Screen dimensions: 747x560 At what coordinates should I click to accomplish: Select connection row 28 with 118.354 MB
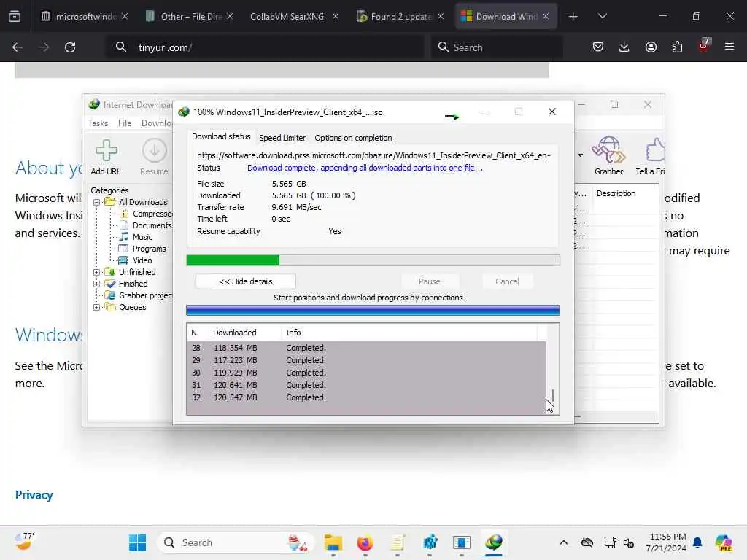click(366, 348)
